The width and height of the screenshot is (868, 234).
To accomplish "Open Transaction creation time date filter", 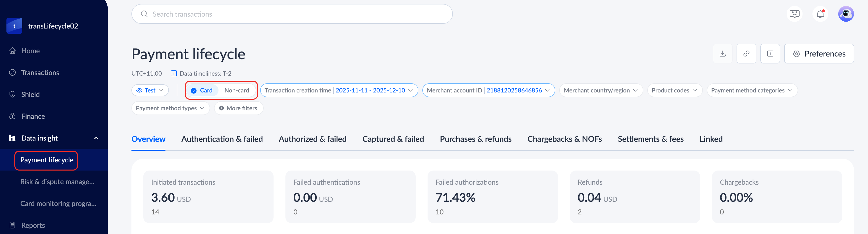I will click(x=339, y=90).
